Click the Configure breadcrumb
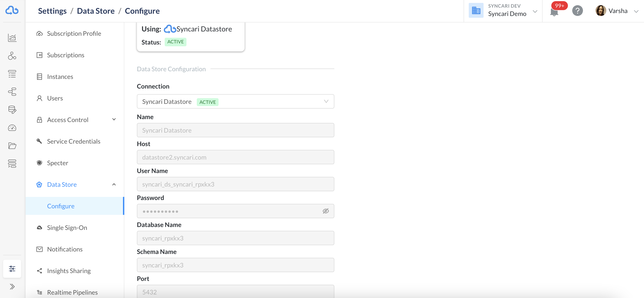Viewport: 644px width, 298px height. [142, 11]
